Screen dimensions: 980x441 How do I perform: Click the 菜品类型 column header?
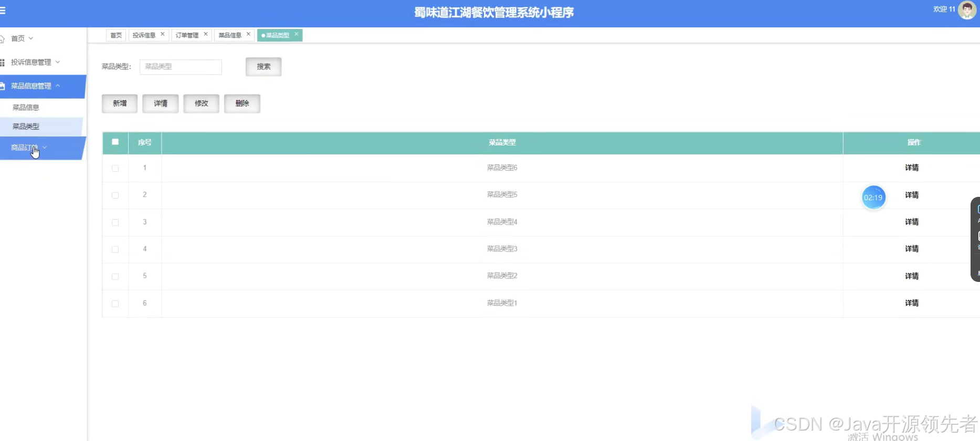[x=502, y=142]
